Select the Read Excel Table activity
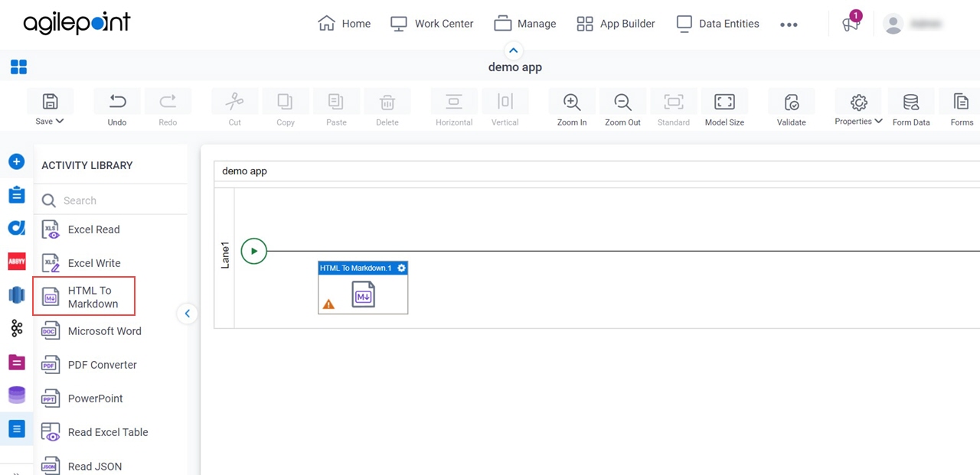 tap(94, 432)
